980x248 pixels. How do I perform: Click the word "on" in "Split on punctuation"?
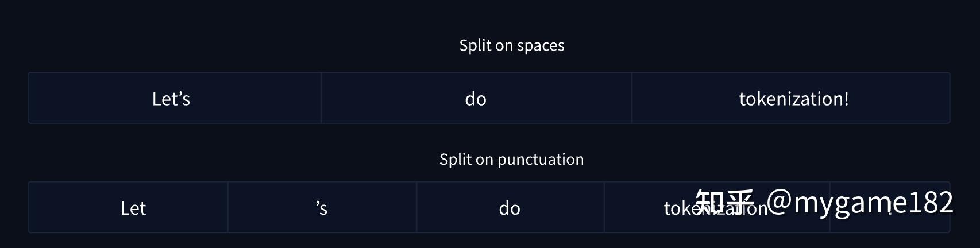coord(484,159)
